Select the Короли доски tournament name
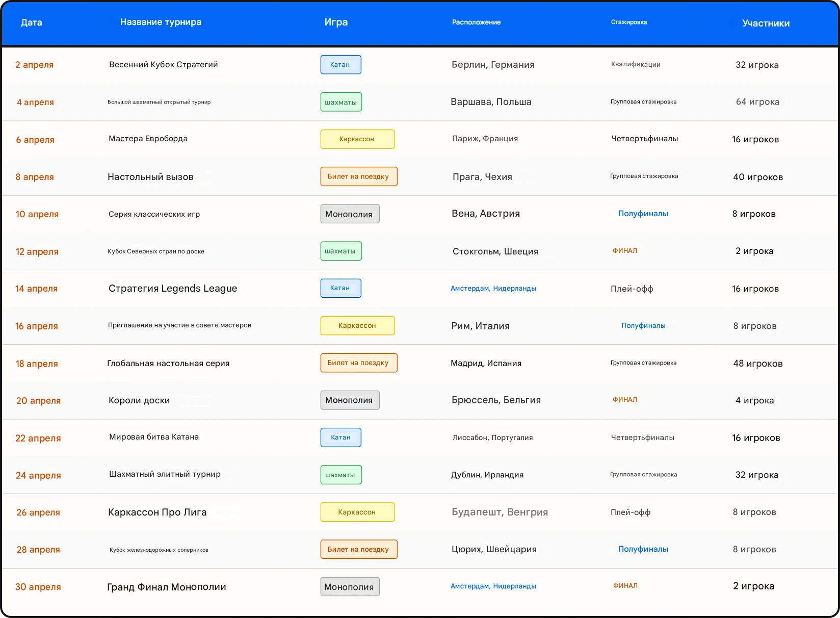Screen dimensions: 840x618 [x=139, y=400]
